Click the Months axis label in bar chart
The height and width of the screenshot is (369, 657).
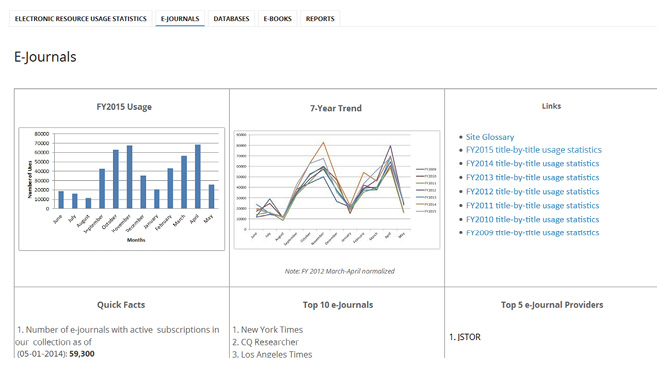136,240
